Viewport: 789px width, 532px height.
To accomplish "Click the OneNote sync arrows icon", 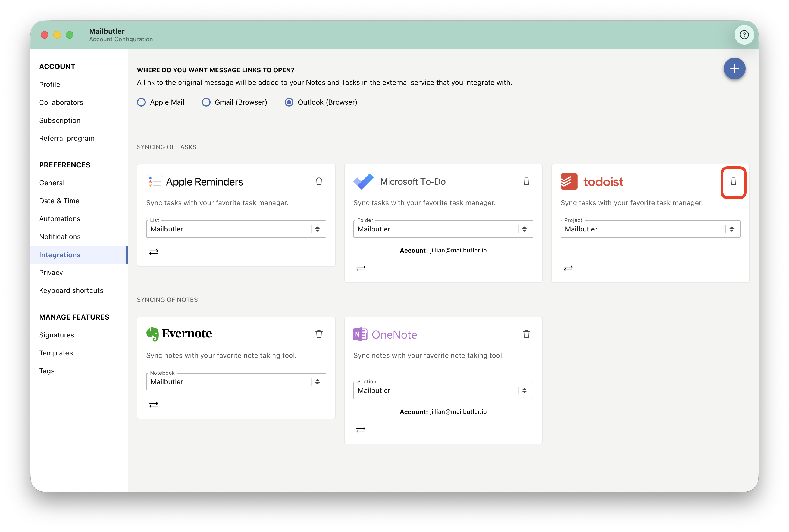I will click(361, 430).
